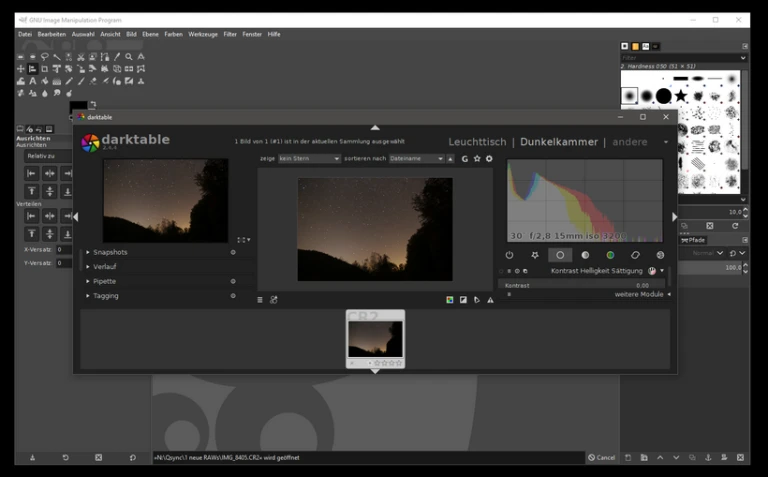Image resolution: width=768 pixels, height=477 pixels.
Task: Select the Zoom magnifier tool in GIMP
Action: click(x=129, y=57)
